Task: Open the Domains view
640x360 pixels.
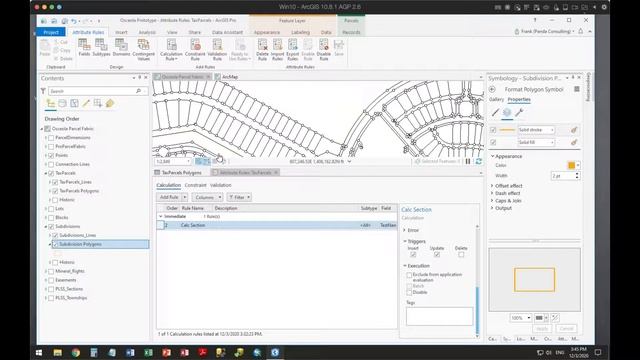Action: [x=121, y=48]
